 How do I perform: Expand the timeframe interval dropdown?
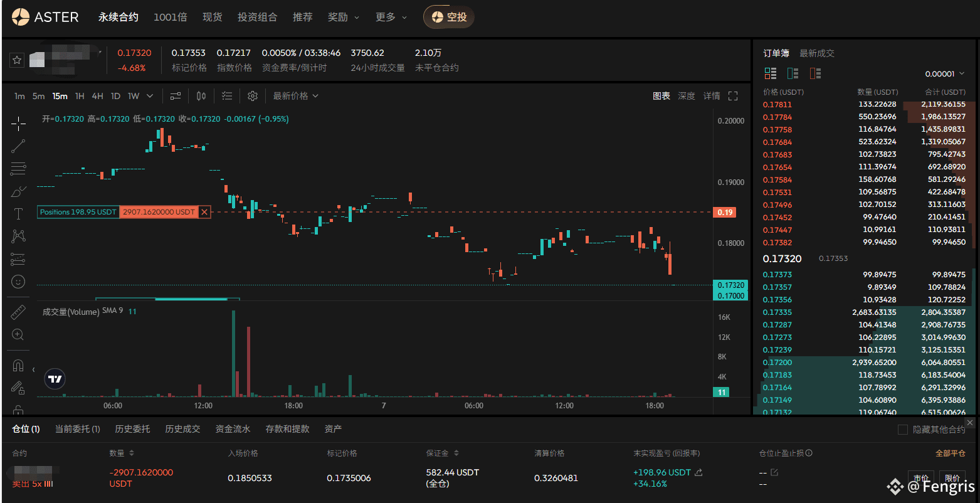[x=150, y=96]
